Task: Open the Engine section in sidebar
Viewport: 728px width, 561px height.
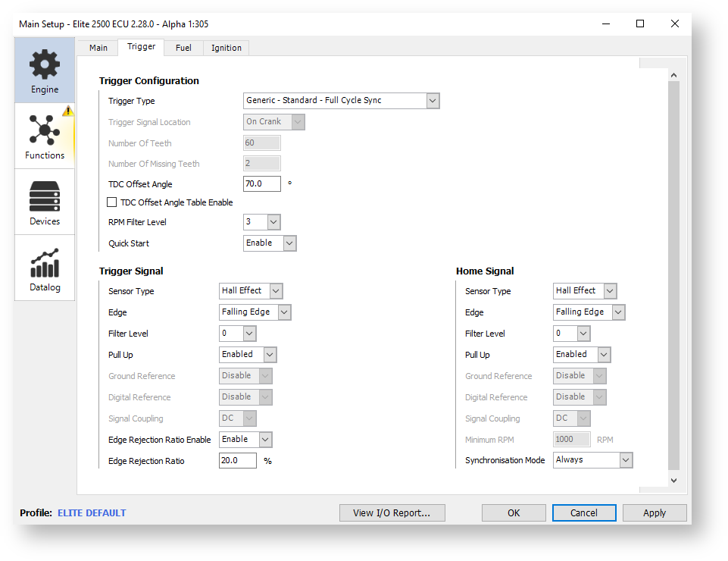Action: [45, 71]
